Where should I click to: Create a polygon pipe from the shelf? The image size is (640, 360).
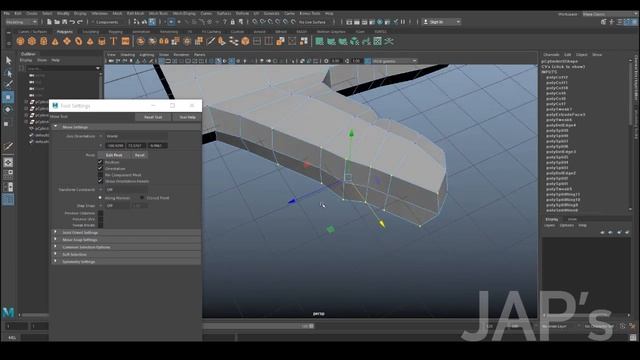(x=102, y=41)
